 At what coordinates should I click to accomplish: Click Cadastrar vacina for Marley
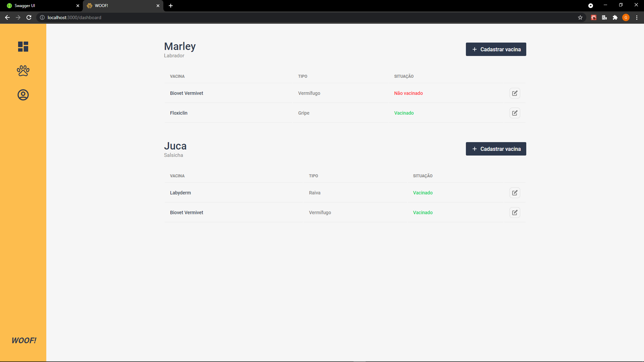496,49
